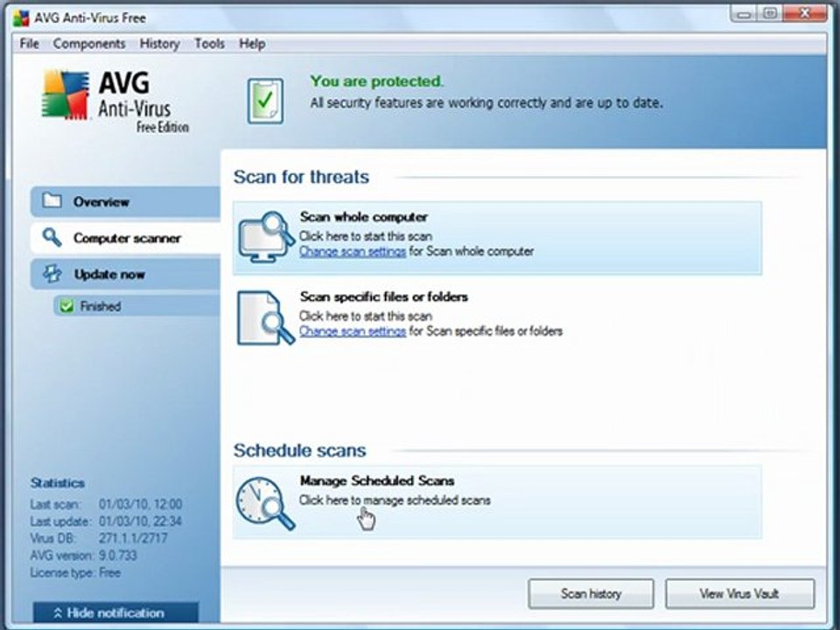Start Update now from the sidebar
Image resolution: width=840 pixels, height=630 pixels.
point(125,274)
